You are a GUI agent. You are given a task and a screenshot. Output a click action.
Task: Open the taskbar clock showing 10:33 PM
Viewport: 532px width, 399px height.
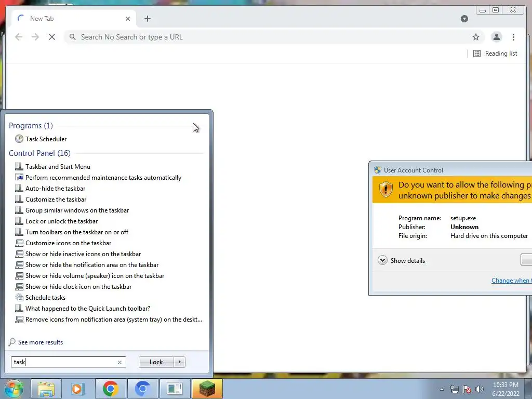[x=506, y=389]
